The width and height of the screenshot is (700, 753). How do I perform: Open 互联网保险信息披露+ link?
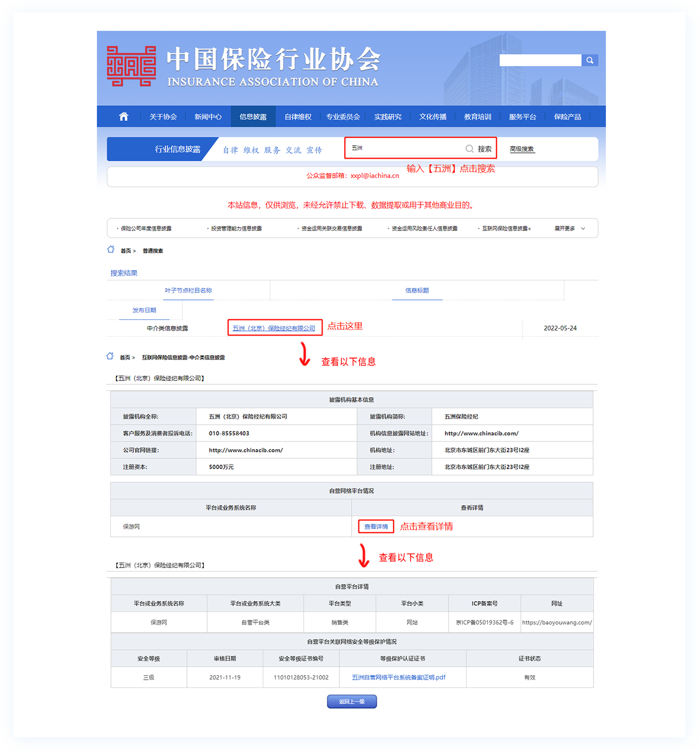tap(506, 229)
